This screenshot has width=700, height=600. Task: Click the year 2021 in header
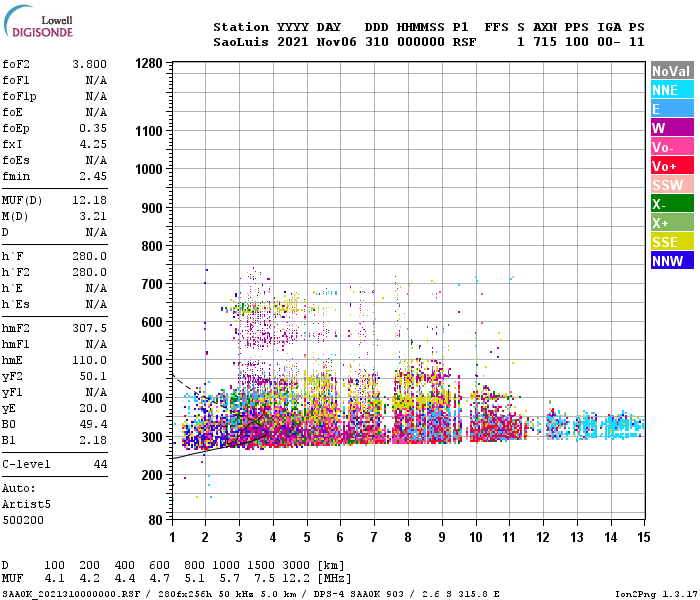(293, 42)
